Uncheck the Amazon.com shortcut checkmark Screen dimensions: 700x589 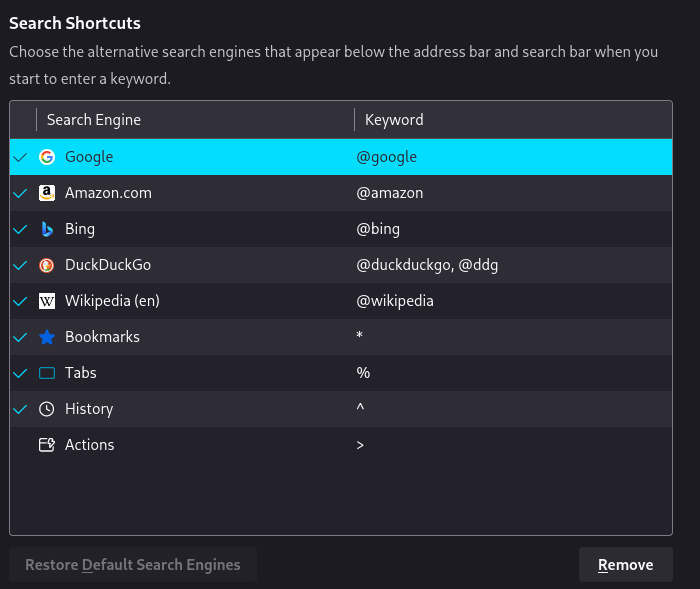[20, 193]
